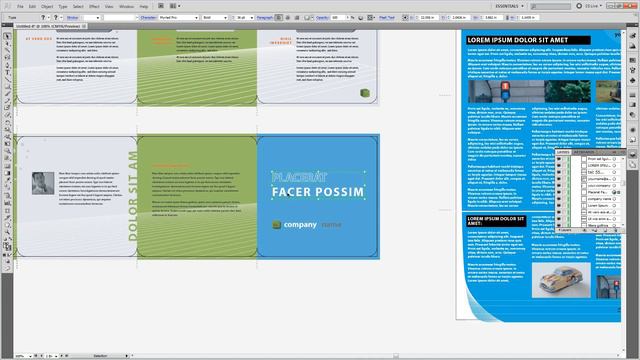Open the Effect menu
The width and height of the screenshot is (640, 360).
pyautogui.click(x=94, y=7)
